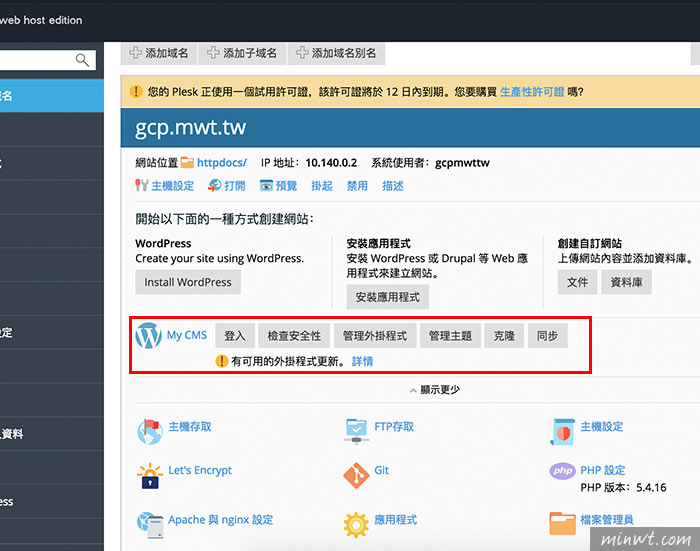The width and height of the screenshot is (700, 551).
Task: Click the sidebar search input field
Action: (x=47, y=60)
